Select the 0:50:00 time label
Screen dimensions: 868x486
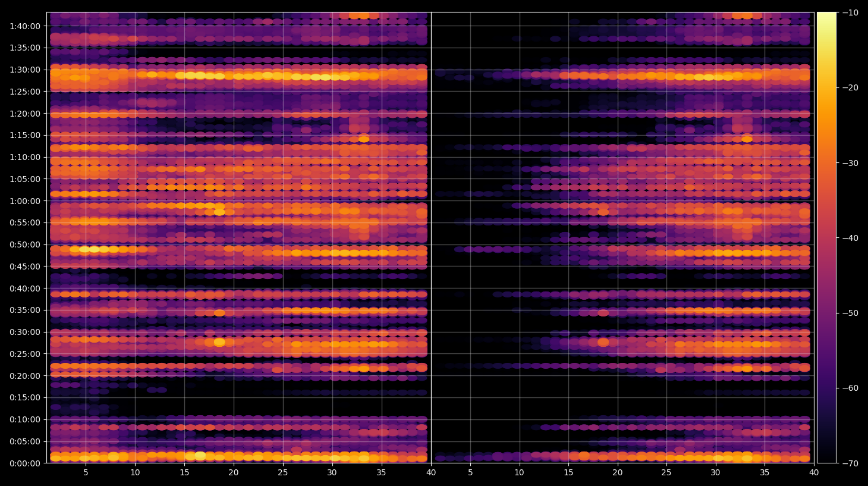(25, 244)
